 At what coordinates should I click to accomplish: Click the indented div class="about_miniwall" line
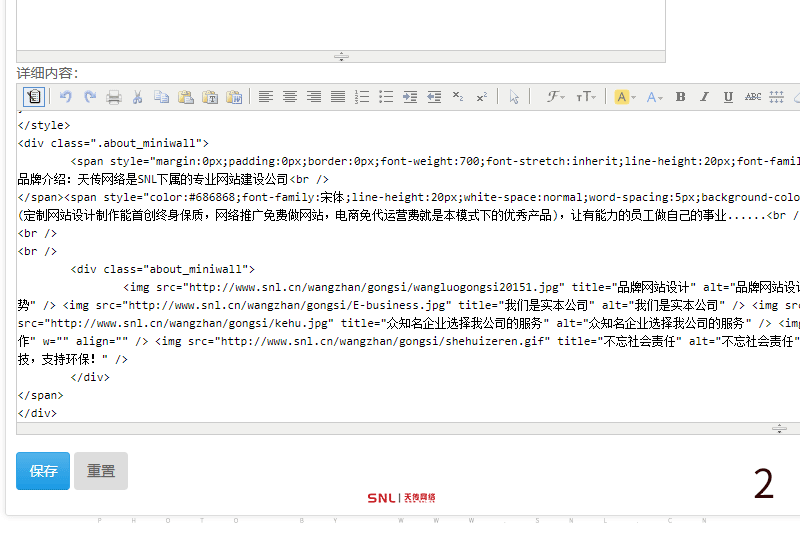(163, 269)
